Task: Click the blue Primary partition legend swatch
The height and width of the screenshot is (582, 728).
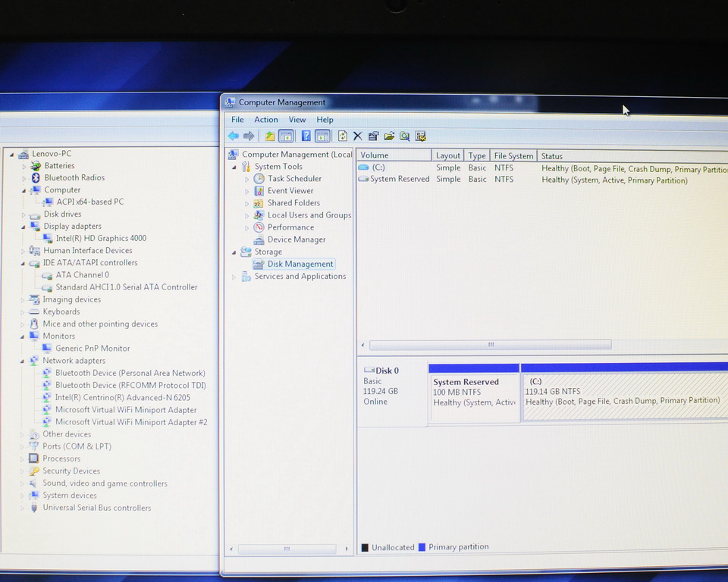Action: (x=422, y=547)
